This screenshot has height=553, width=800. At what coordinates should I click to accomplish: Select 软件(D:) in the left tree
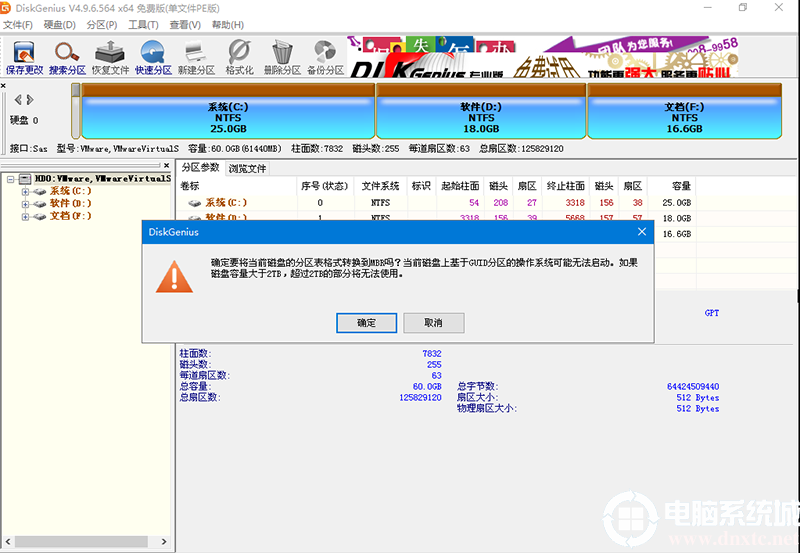click(70, 204)
